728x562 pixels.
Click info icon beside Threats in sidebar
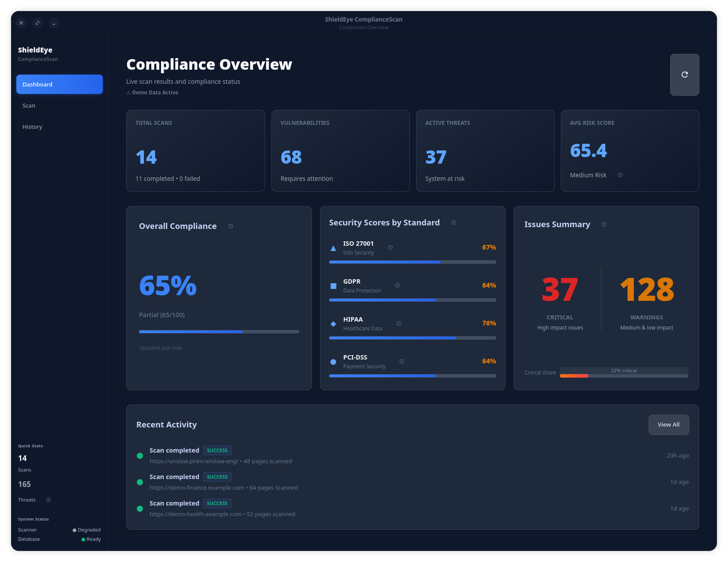(x=49, y=500)
